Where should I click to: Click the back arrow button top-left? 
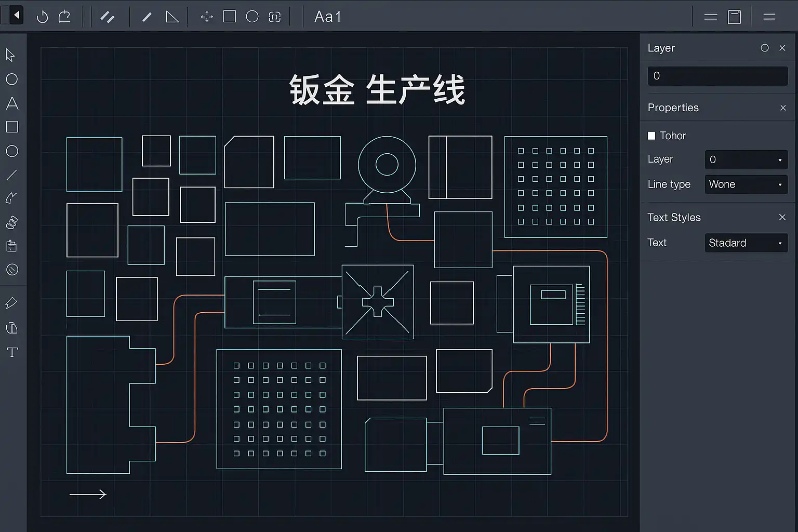pos(16,16)
